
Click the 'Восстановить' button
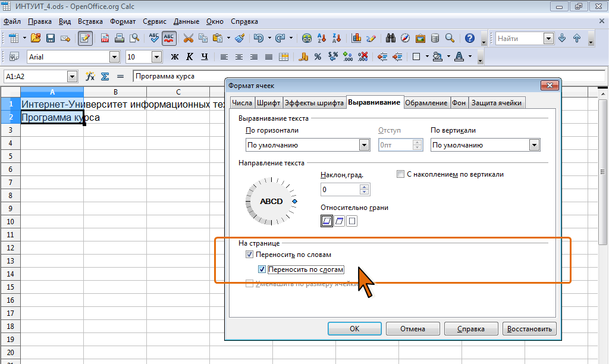click(x=529, y=329)
